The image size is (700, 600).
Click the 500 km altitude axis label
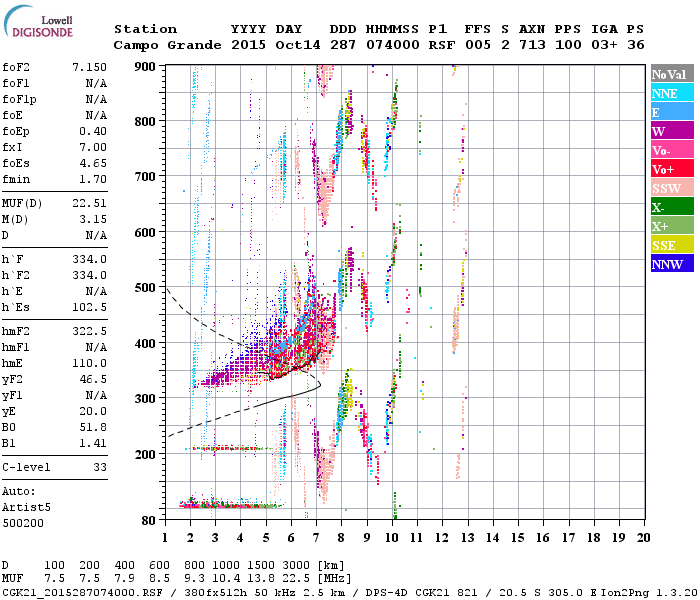(145, 288)
